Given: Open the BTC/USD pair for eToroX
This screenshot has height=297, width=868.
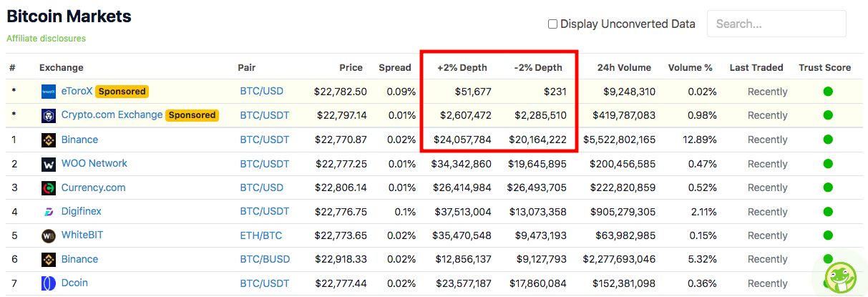Looking at the screenshot, I should click(262, 92).
